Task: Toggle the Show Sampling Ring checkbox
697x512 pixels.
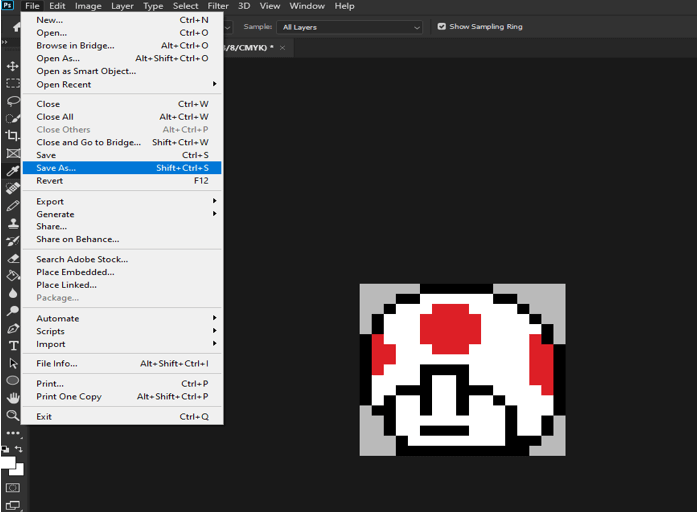Action: tap(442, 27)
